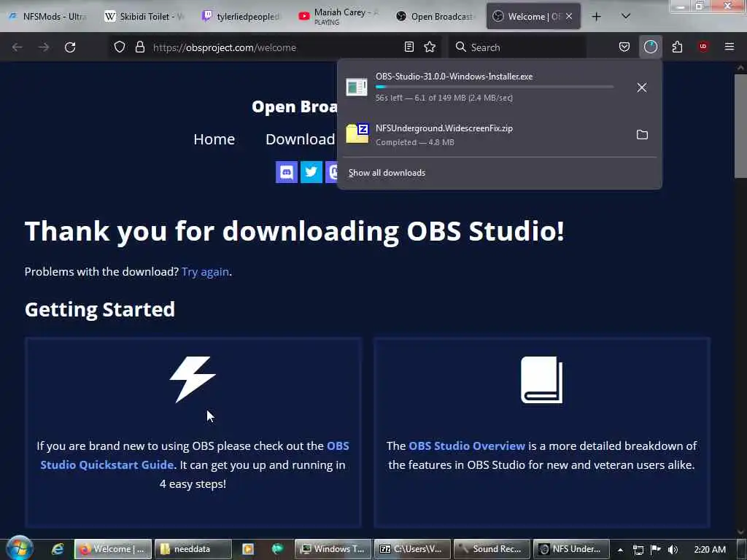Click the Try again link

click(205, 271)
